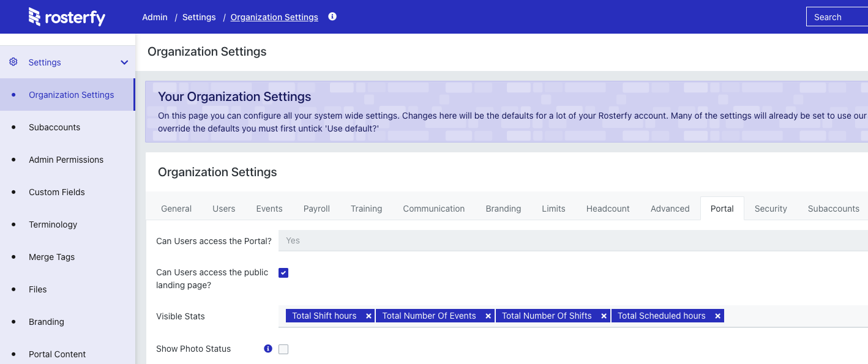Open Admin Permissions in the sidebar
The width and height of the screenshot is (868, 364).
pos(66,160)
